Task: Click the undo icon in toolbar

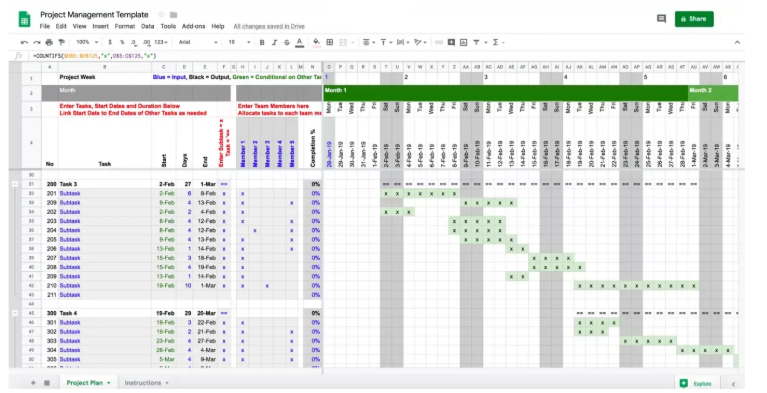Action: coord(24,43)
